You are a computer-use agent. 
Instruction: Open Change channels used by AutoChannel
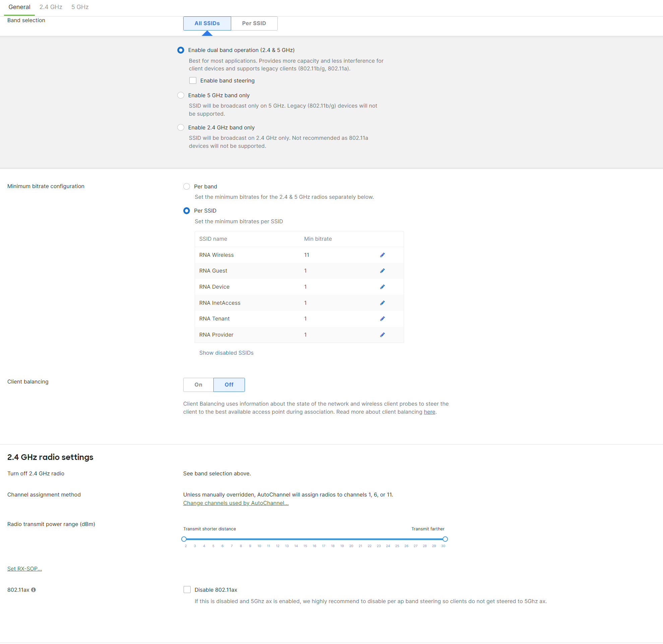[x=236, y=503]
